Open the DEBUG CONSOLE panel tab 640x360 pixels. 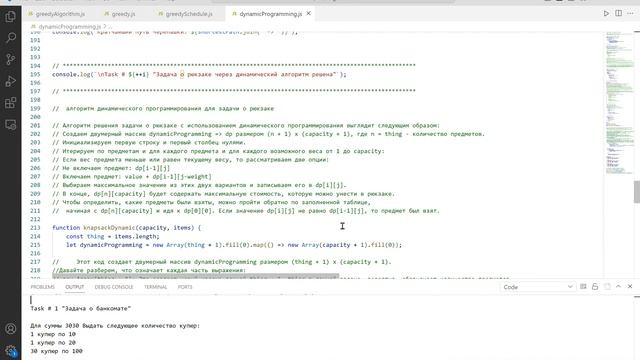(114, 287)
